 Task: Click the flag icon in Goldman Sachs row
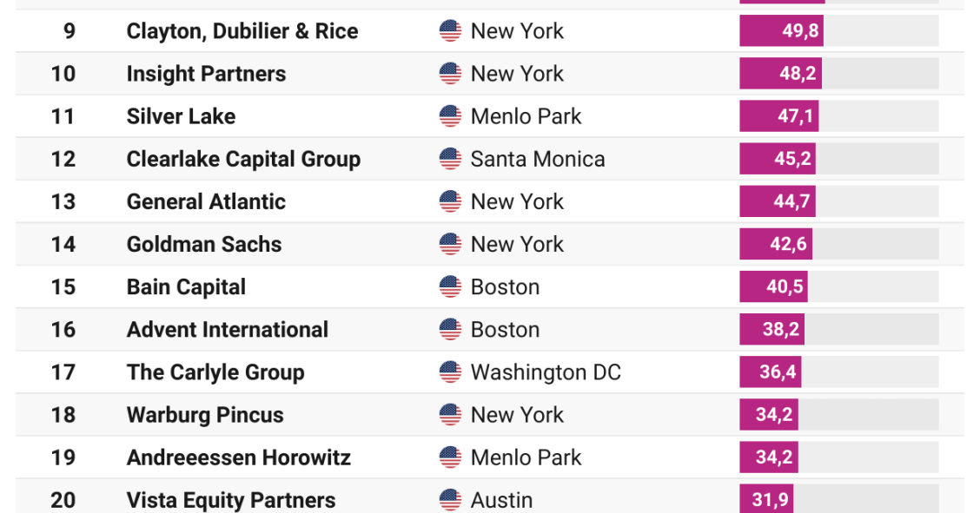coord(450,244)
